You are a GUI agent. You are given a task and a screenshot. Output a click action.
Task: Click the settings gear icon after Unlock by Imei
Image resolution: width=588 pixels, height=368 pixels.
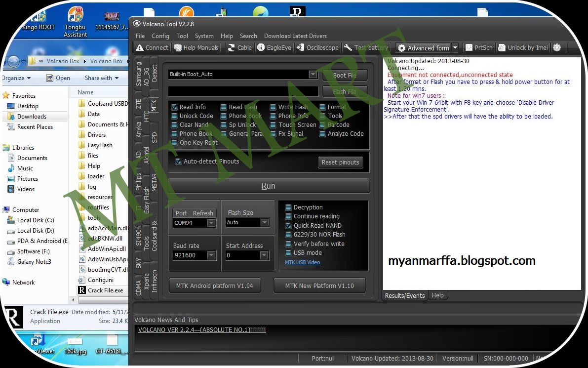557,47
